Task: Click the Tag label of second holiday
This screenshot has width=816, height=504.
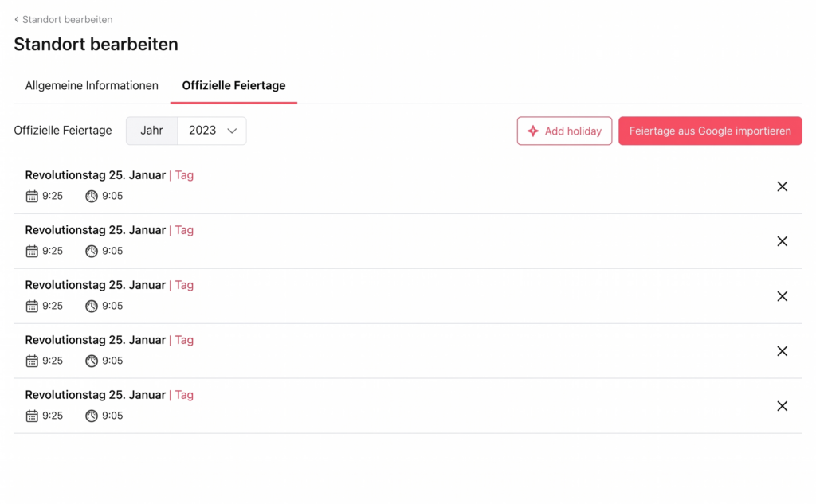Action: [x=184, y=230]
